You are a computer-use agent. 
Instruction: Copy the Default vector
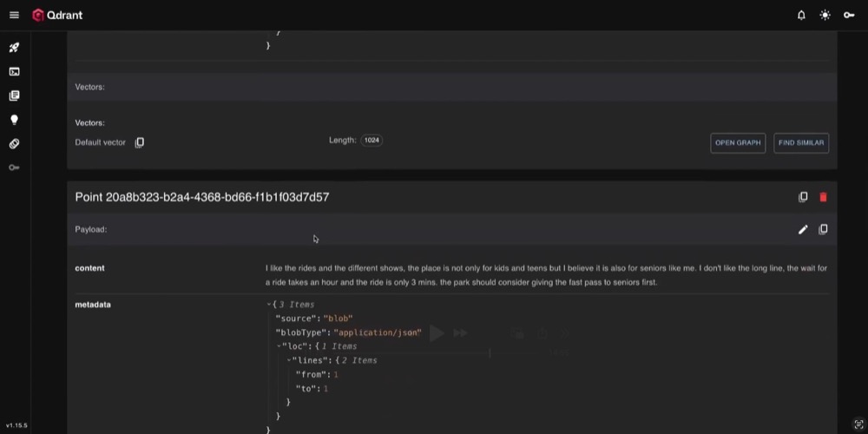pyautogui.click(x=140, y=142)
